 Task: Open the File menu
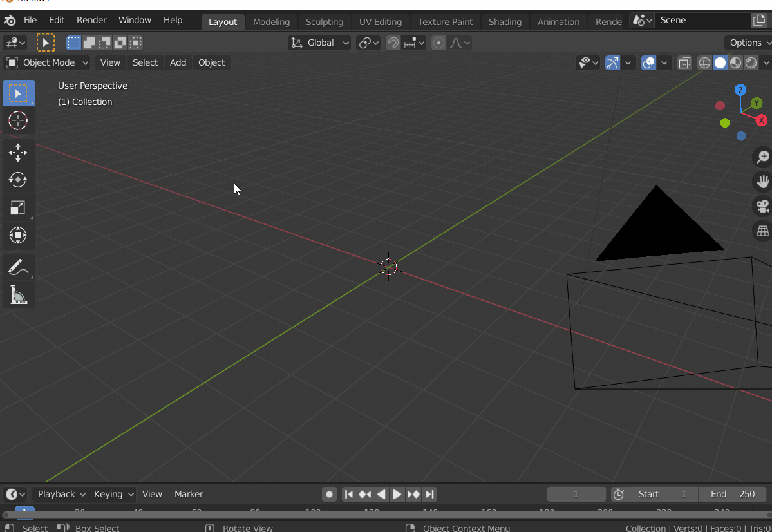point(30,20)
